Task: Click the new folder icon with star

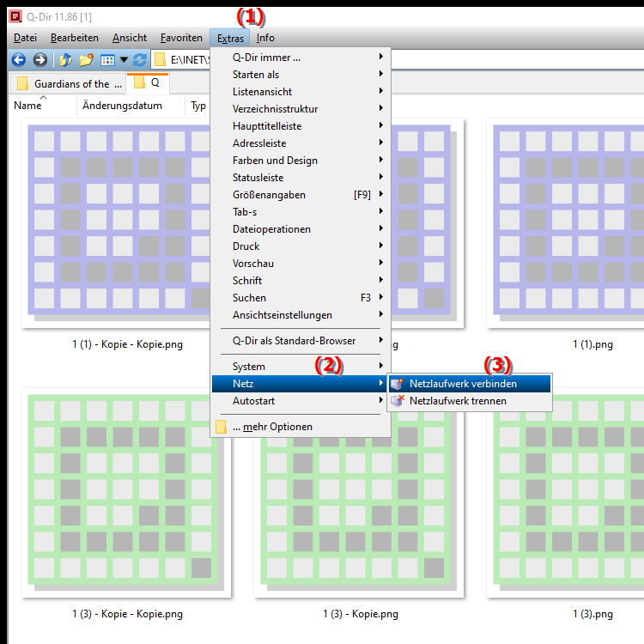Action: click(86, 60)
